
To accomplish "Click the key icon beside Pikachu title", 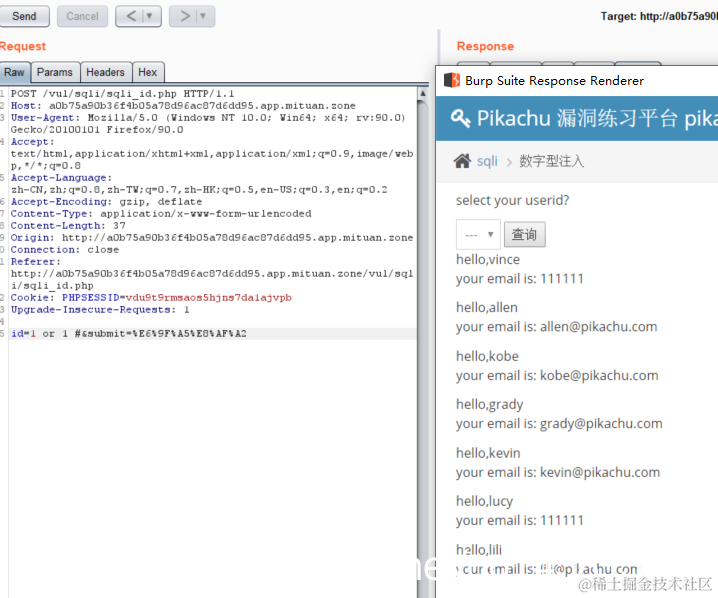I will click(x=460, y=118).
